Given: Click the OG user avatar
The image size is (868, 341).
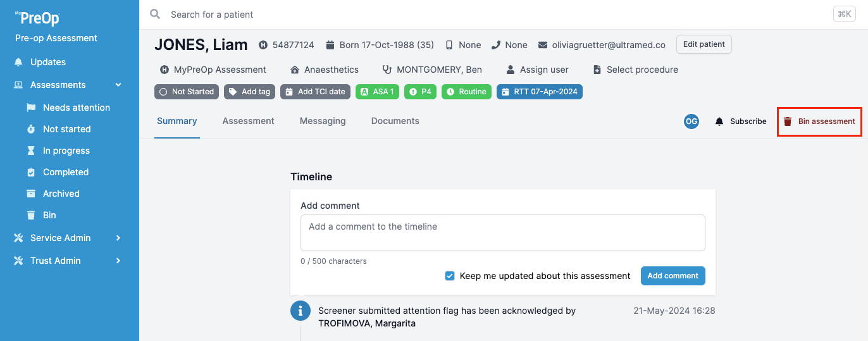Looking at the screenshot, I should (691, 121).
